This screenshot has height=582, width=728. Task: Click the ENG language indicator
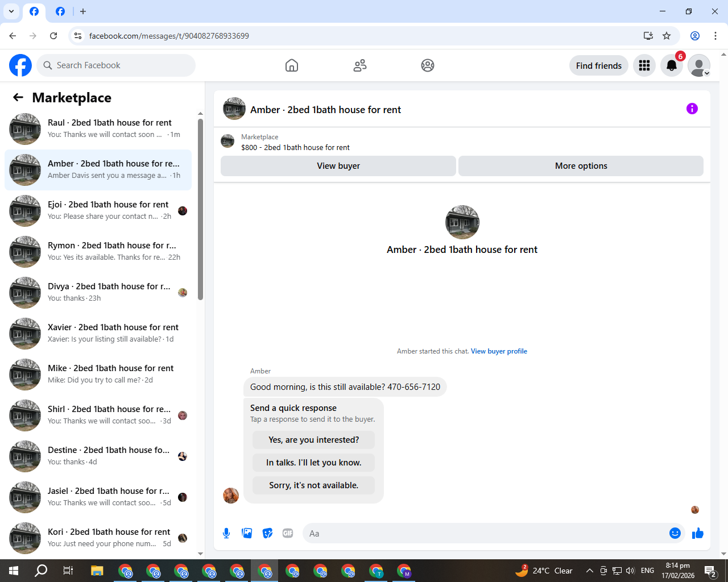(x=647, y=571)
